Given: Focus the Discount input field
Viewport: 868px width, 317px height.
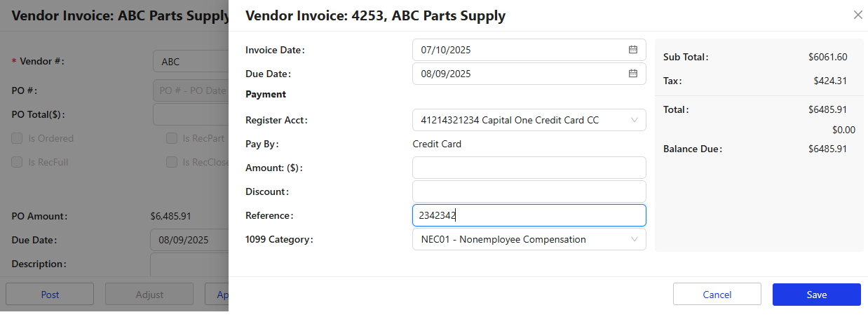Looking at the screenshot, I should [529, 191].
